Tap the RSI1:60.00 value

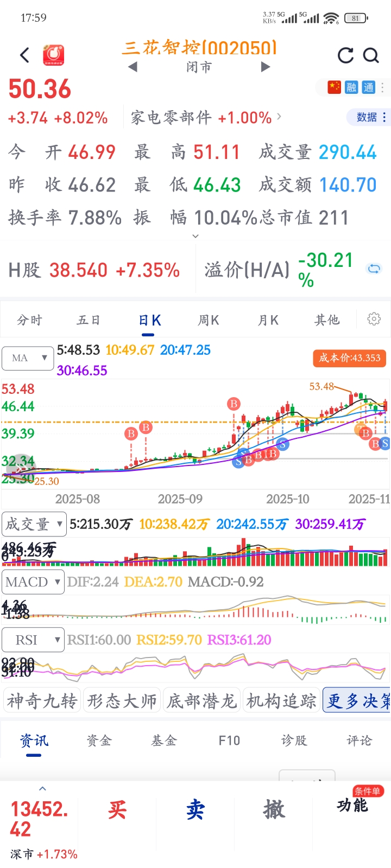[x=99, y=640]
